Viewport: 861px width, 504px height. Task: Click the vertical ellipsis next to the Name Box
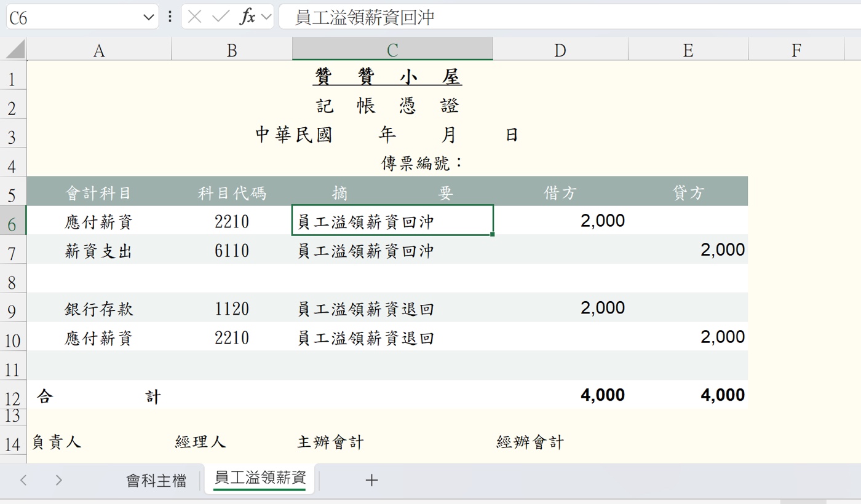pos(170,17)
